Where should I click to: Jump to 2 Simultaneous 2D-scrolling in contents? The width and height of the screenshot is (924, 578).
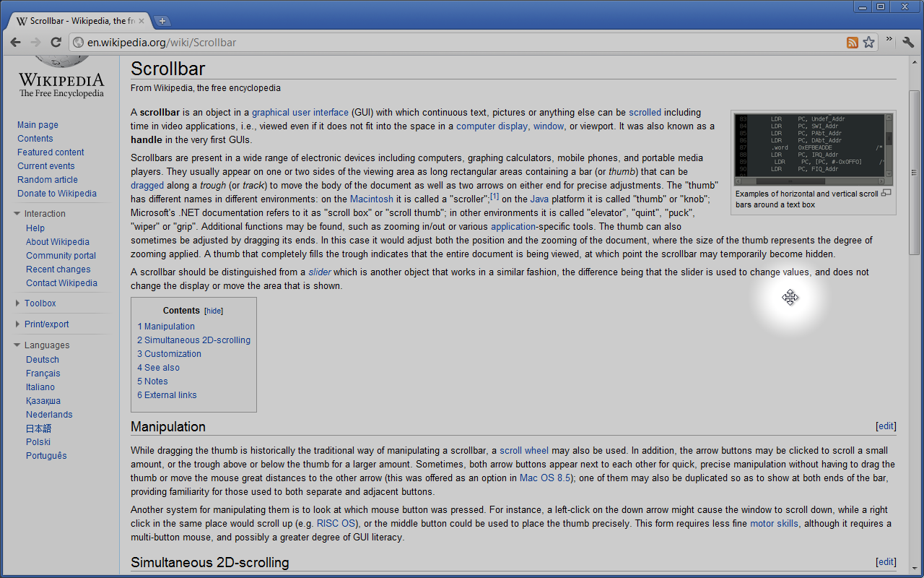pos(194,340)
